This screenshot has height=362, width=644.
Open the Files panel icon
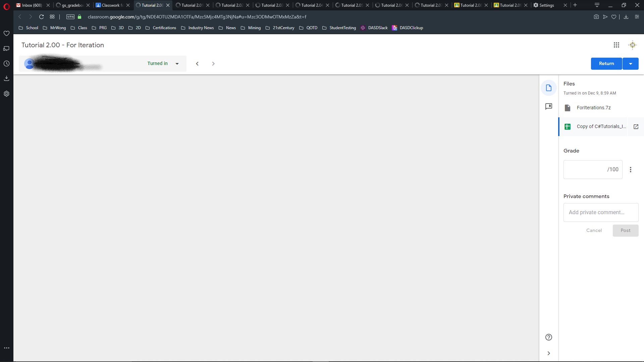coord(549,88)
